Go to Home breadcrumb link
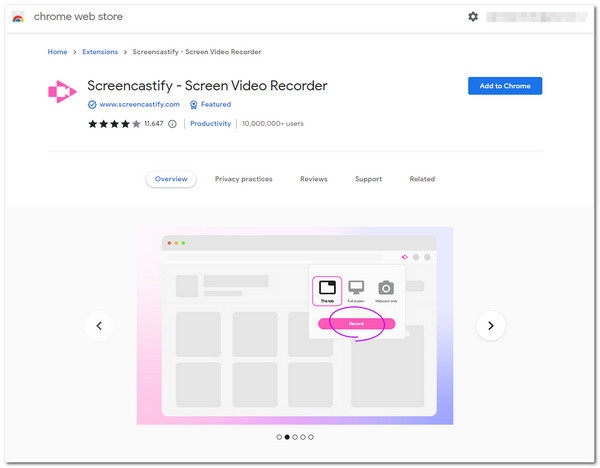Screen dimensions: 600x468 pos(57,52)
